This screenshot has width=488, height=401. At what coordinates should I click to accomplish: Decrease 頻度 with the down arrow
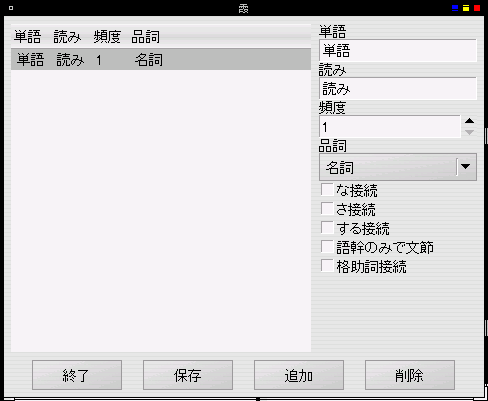point(469,132)
